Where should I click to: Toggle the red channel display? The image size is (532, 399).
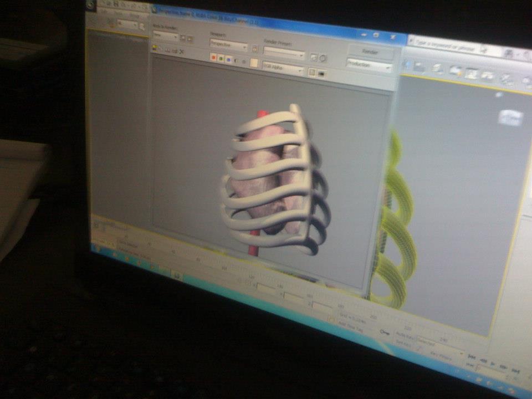pyautogui.click(x=213, y=57)
